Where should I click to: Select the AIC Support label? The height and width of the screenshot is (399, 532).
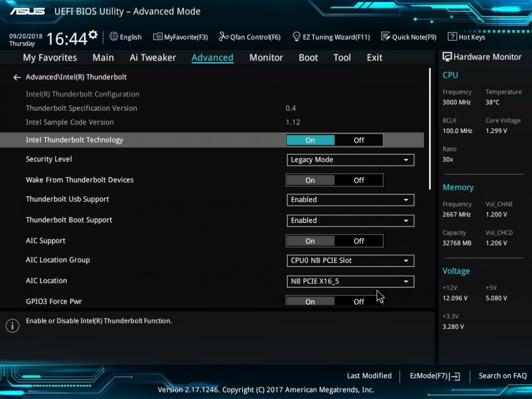pyautogui.click(x=45, y=240)
